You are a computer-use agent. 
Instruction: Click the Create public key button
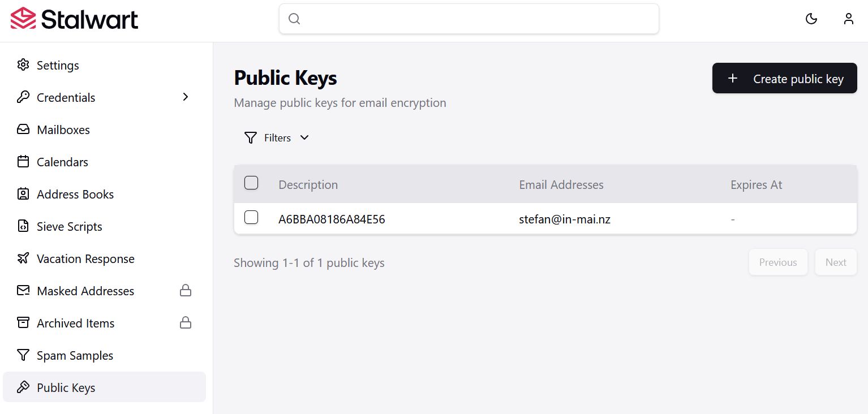point(784,79)
